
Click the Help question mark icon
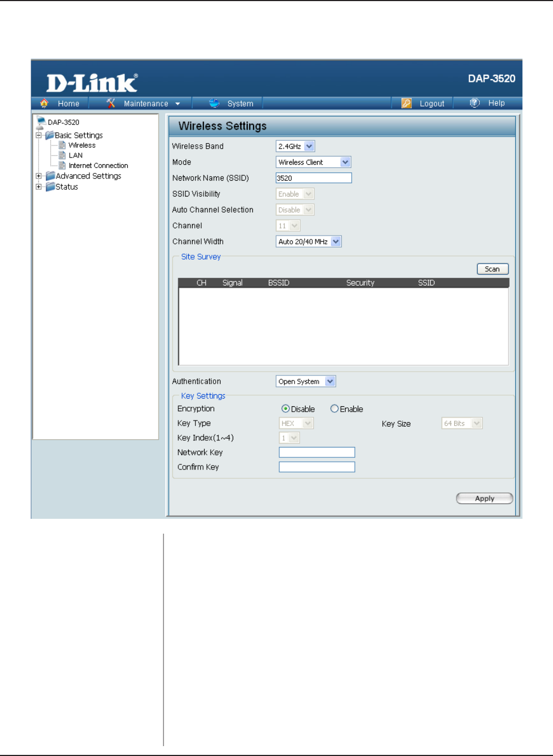(475, 103)
